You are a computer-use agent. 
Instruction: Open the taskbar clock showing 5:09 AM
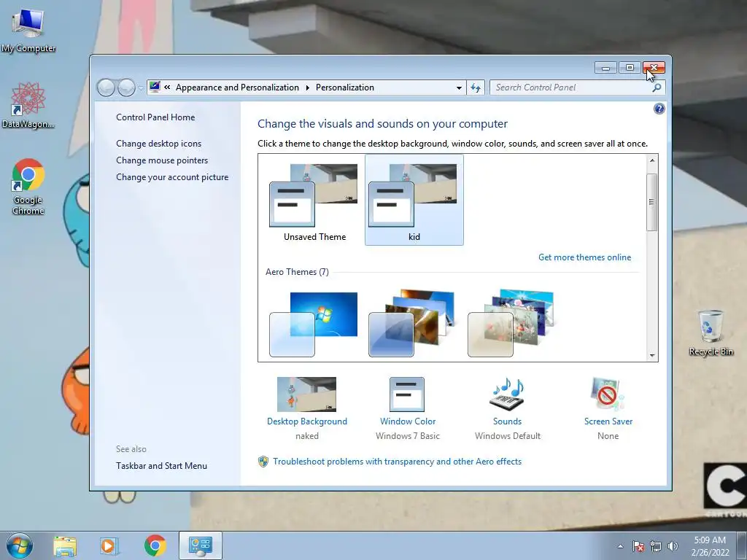(x=710, y=545)
